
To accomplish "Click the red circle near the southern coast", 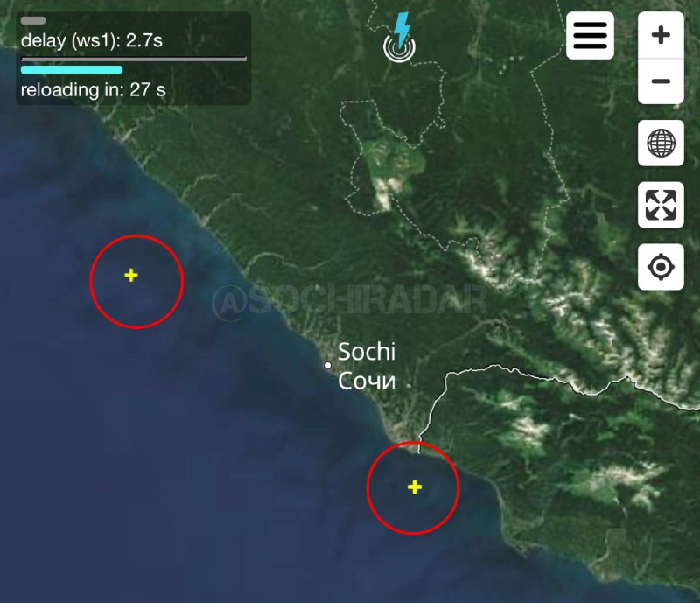I will tap(413, 487).
